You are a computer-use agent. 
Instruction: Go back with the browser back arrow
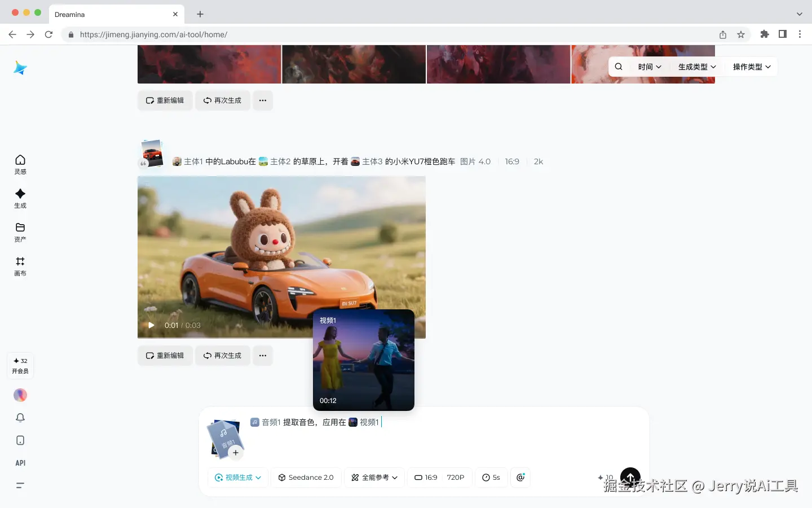point(12,34)
